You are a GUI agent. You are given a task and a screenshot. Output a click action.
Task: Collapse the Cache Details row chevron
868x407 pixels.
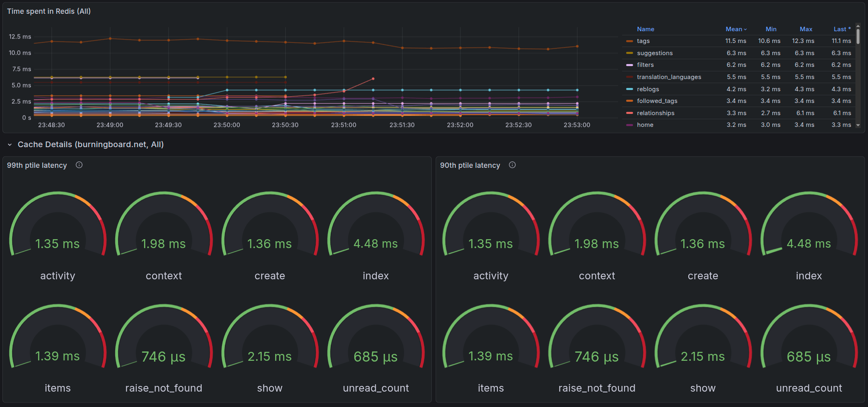pyautogui.click(x=10, y=145)
